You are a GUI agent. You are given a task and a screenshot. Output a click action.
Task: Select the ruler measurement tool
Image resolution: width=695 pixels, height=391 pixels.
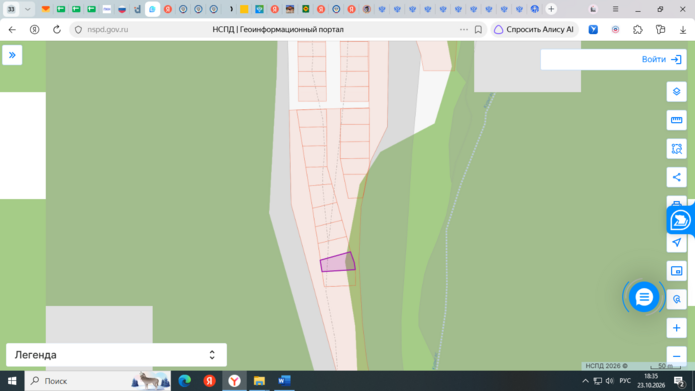[676, 120]
